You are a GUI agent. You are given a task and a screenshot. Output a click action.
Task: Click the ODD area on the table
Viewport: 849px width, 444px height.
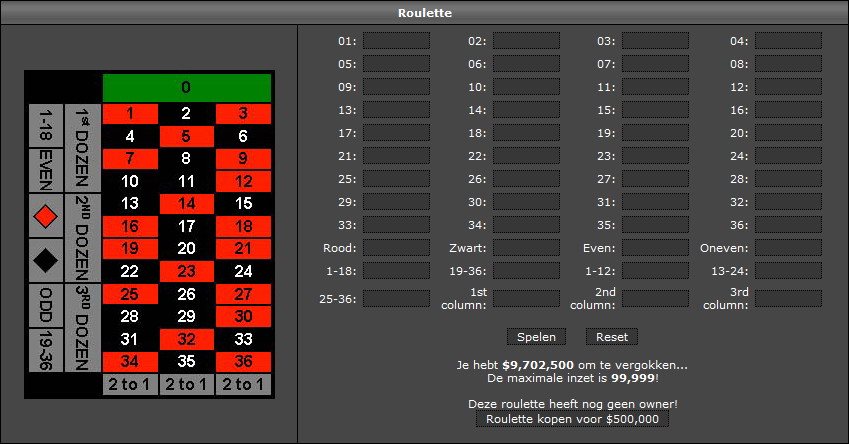tap(46, 305)
